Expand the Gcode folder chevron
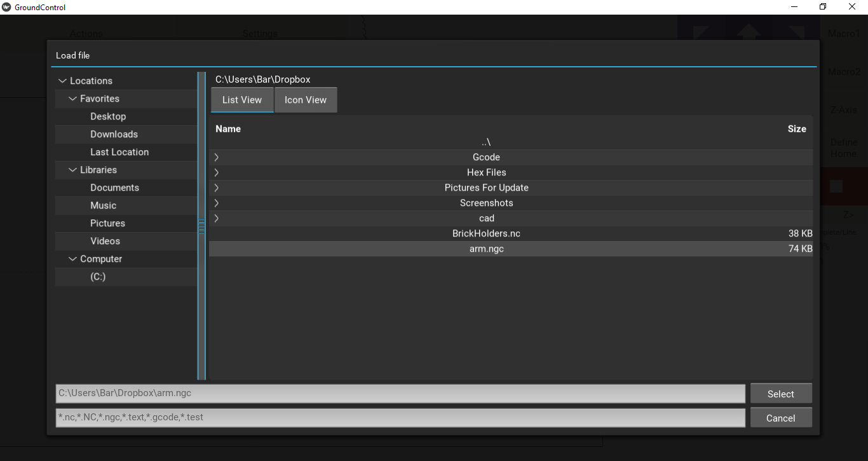 click(216, 156)
